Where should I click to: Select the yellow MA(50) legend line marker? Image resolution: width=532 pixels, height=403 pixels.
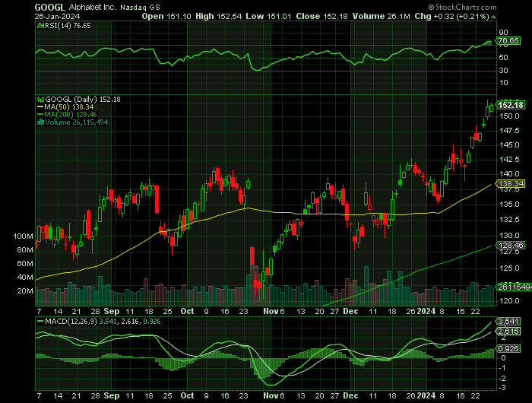click(x=40, y=107)
